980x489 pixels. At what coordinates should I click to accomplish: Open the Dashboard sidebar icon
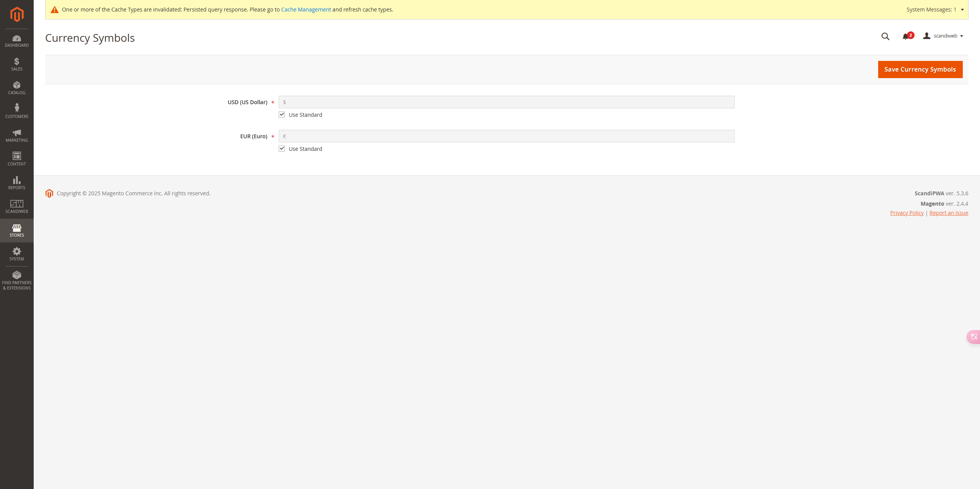[x=16, y=41]
